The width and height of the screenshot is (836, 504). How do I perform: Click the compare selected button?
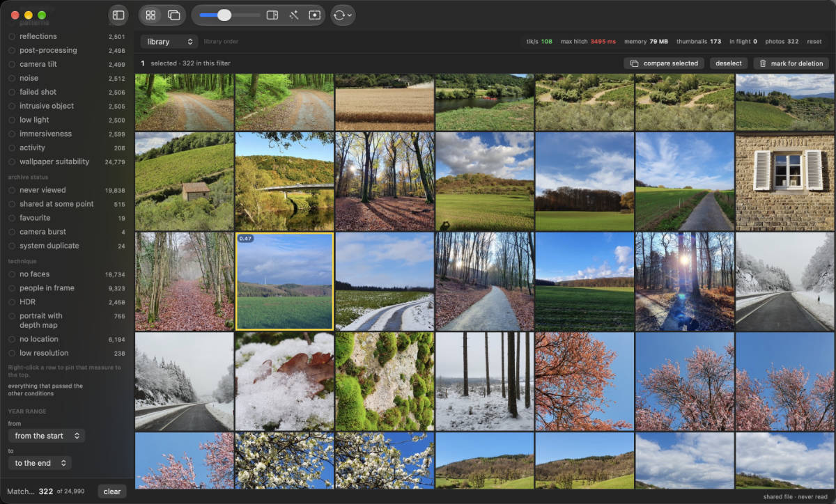tap(664, 63)
